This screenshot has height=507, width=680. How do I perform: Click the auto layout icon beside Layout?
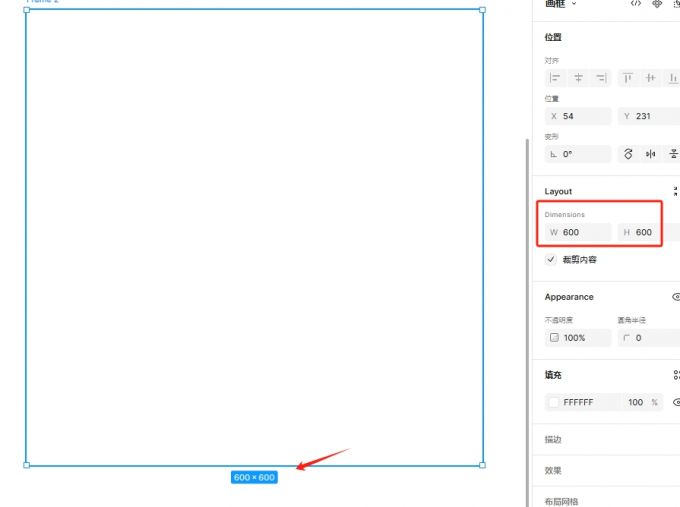676,191
